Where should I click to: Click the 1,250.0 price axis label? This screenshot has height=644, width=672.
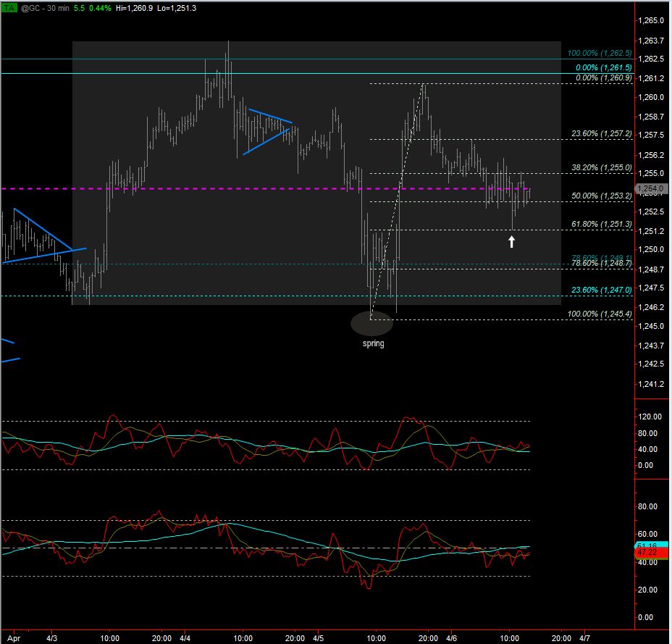point(651,249)
